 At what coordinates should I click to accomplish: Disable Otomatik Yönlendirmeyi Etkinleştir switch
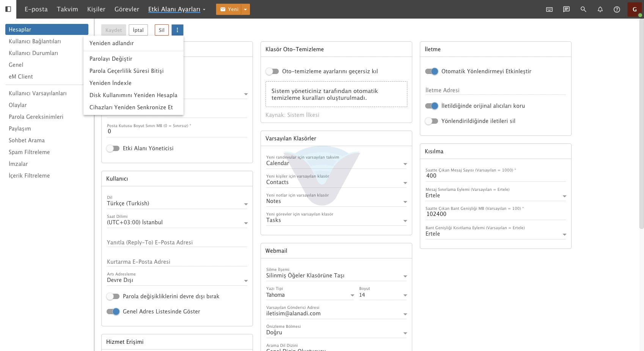tap(432, 71)
